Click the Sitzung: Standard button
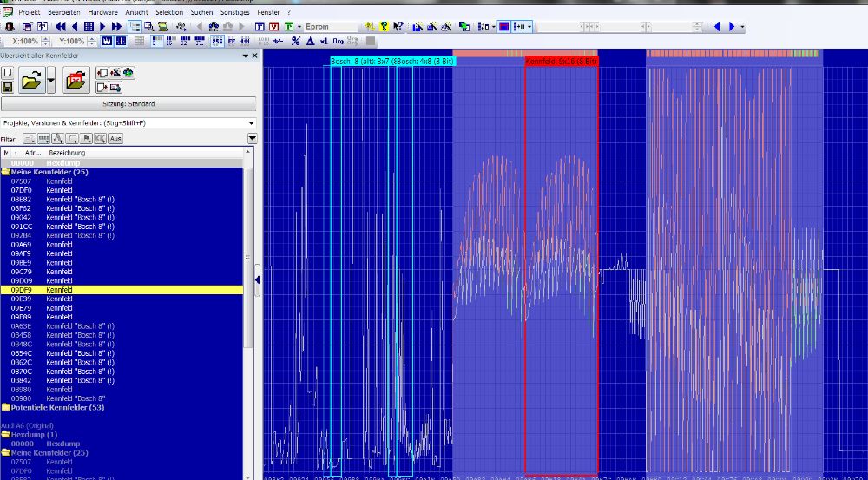This screenshot has width=868, height=480. coord(128,104)
